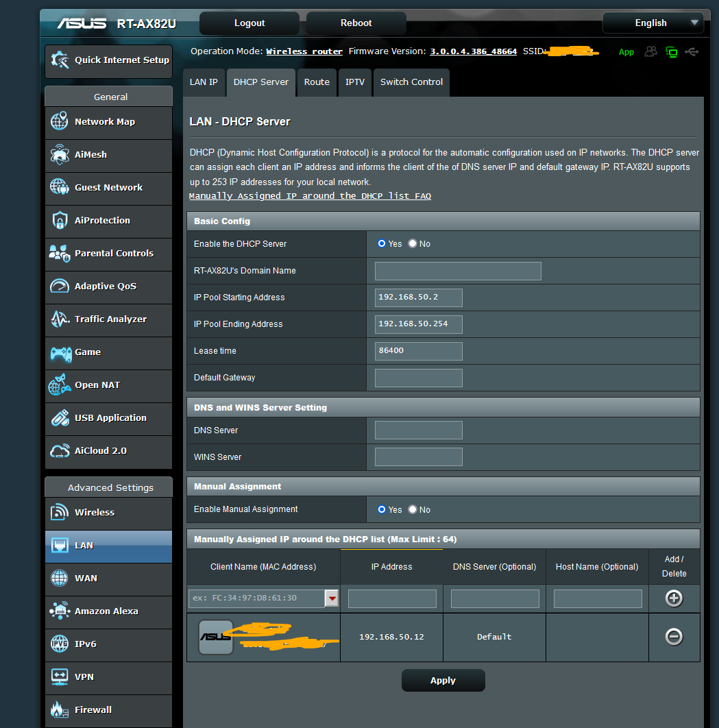
Task: Select Yes for Enable the DHCP Server
Action: [x=382, y=243]
